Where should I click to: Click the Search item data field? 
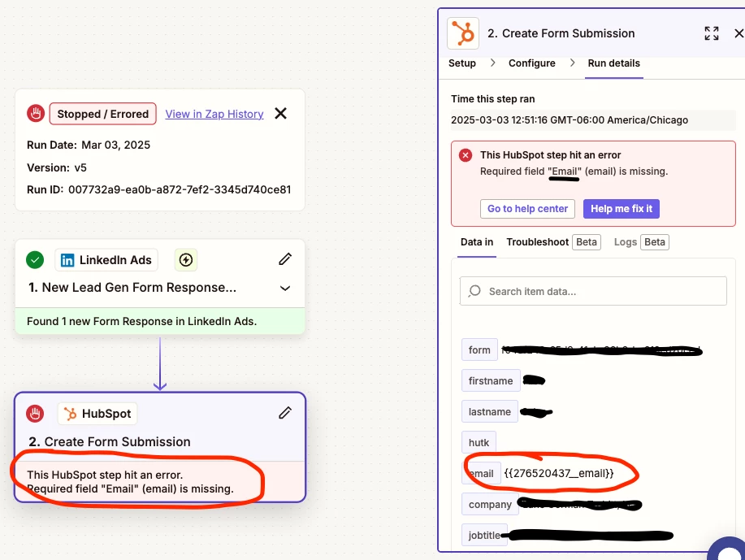click(593, 291)
